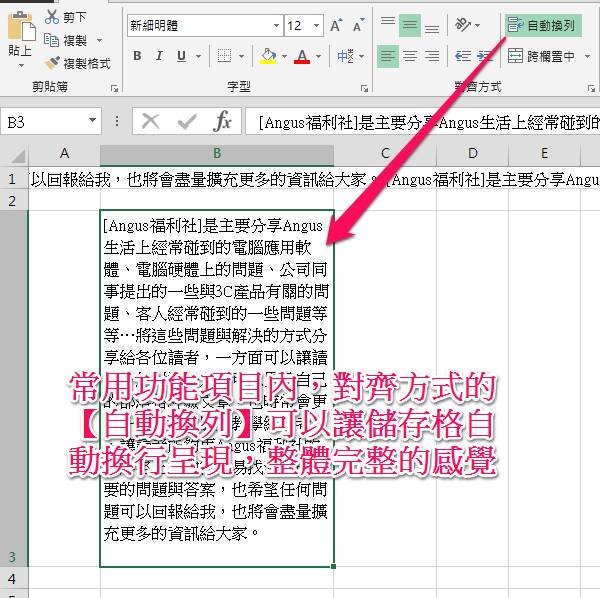This screenshot has height=598, width=600.
Task: Click formula bar text field
Action: pos(422,122)
